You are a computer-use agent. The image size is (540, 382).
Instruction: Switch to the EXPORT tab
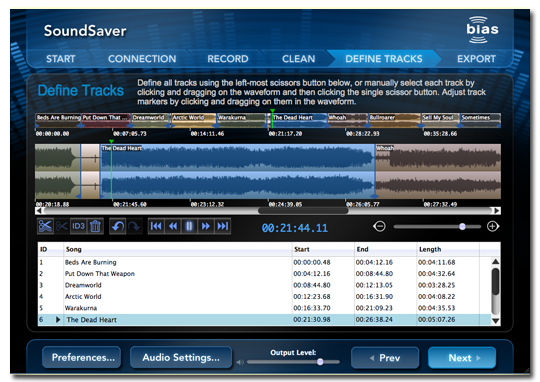[476, 59]
